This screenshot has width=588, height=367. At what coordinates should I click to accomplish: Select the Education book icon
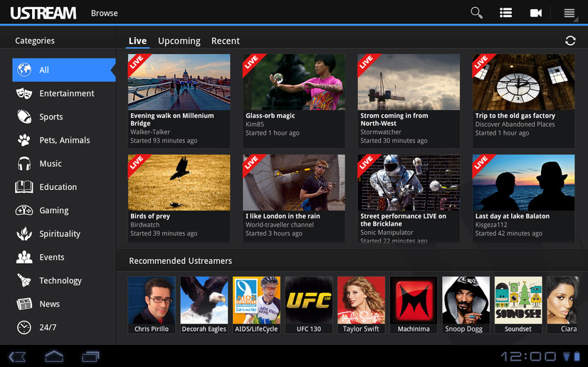pyautogui.click(x=24, y=187)
